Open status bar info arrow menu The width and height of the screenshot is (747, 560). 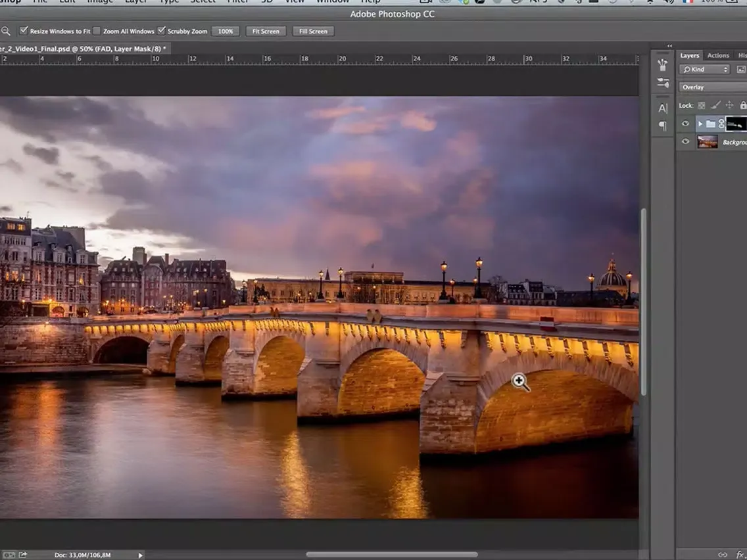coord(140,555)
